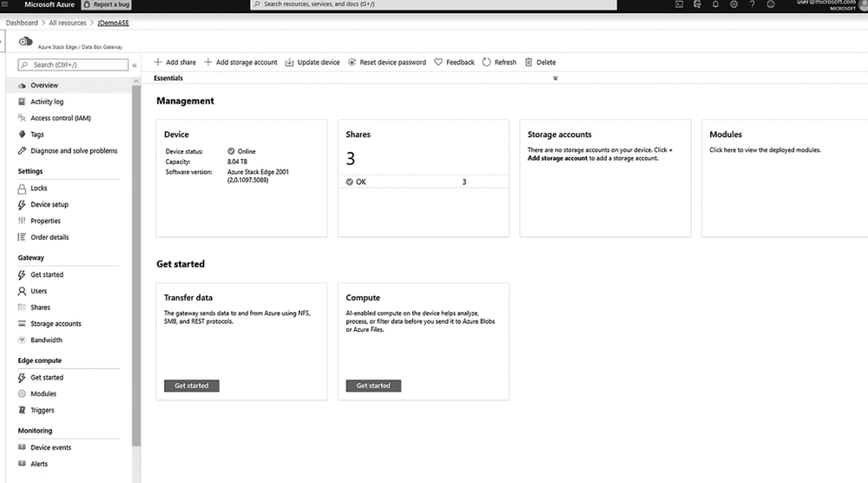The image size is (868, 483).
Task: Open the Shares card heading
Action: (358, 135)
